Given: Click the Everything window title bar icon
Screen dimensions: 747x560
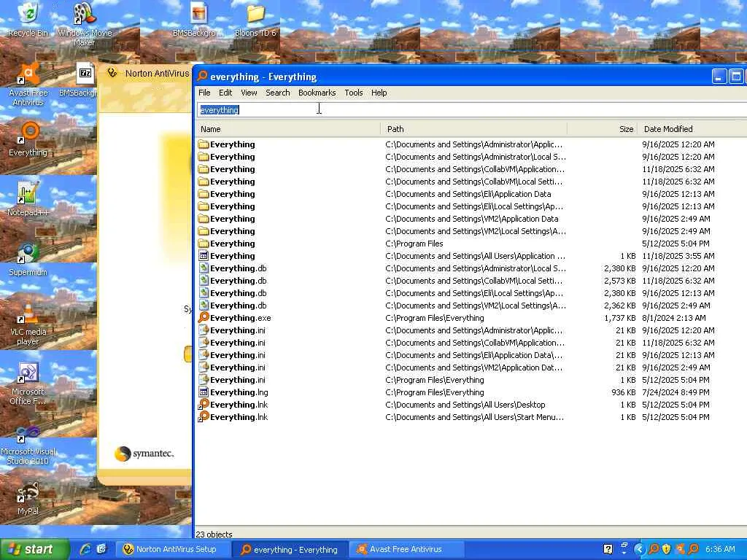Looking at the screenshot, I should (x=203, y=76).
